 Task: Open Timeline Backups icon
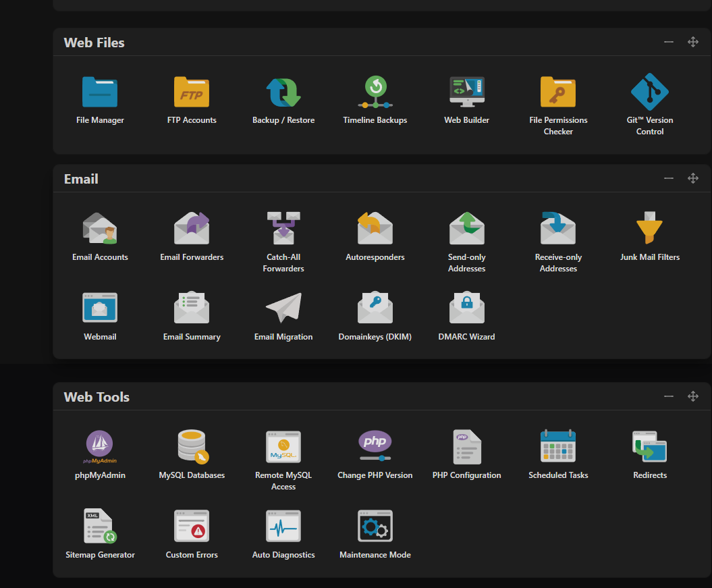pos(375,92)
